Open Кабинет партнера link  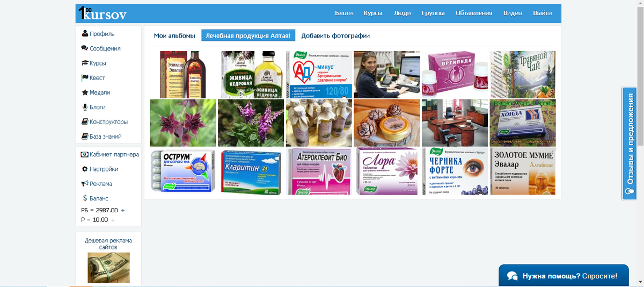(114, 155)
